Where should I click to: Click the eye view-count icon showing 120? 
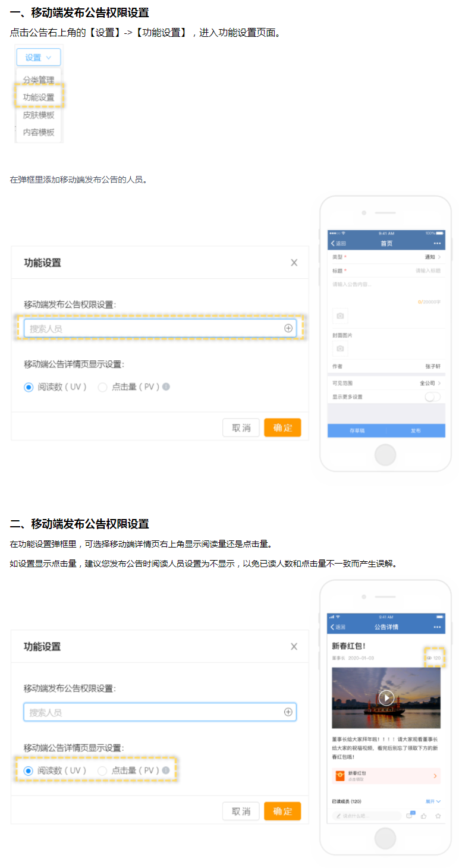(429, 658)
